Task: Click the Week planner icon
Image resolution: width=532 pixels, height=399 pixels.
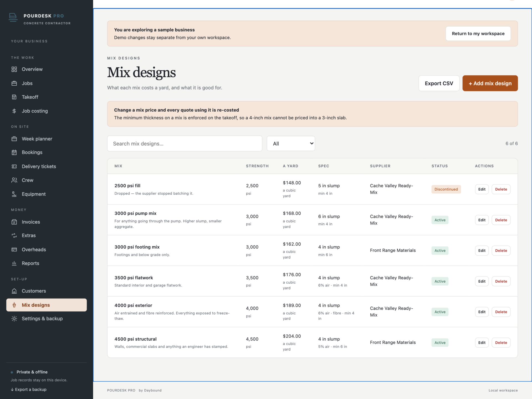Action: coord(14,139)
